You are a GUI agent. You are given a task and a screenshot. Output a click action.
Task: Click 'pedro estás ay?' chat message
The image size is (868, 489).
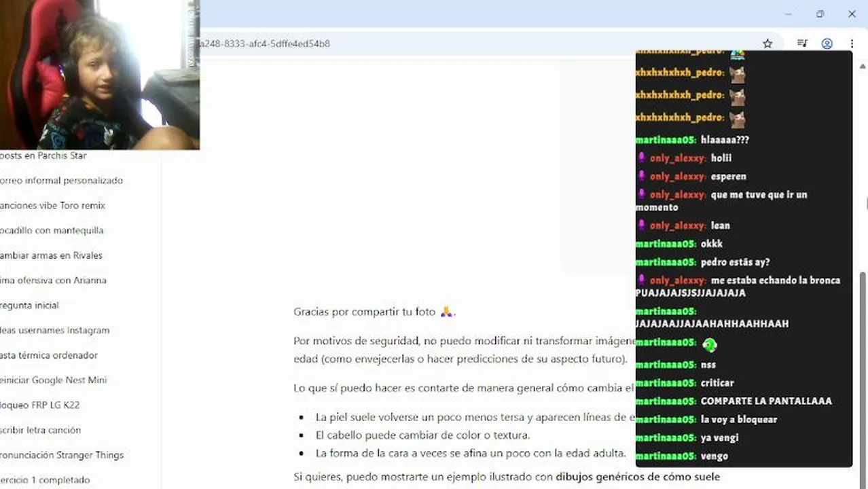click(736, 262)
